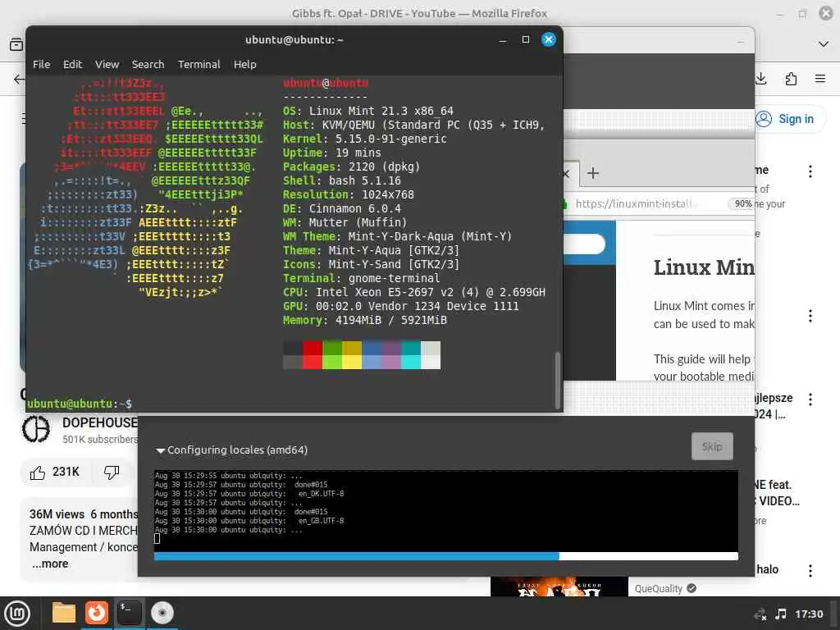Select the red color block in neofetch
This screenshot has width=840, height=630.
[x=313, y=348]
